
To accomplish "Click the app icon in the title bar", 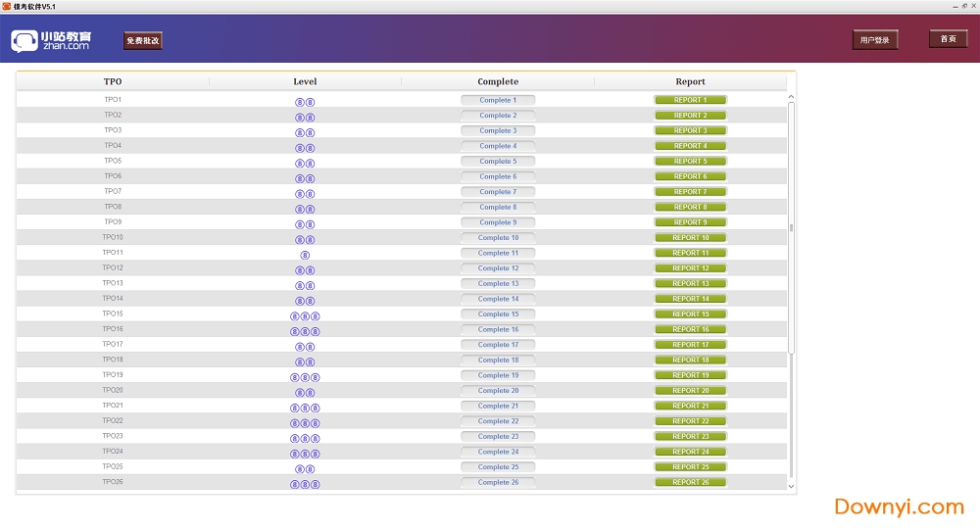I will 7,6.
